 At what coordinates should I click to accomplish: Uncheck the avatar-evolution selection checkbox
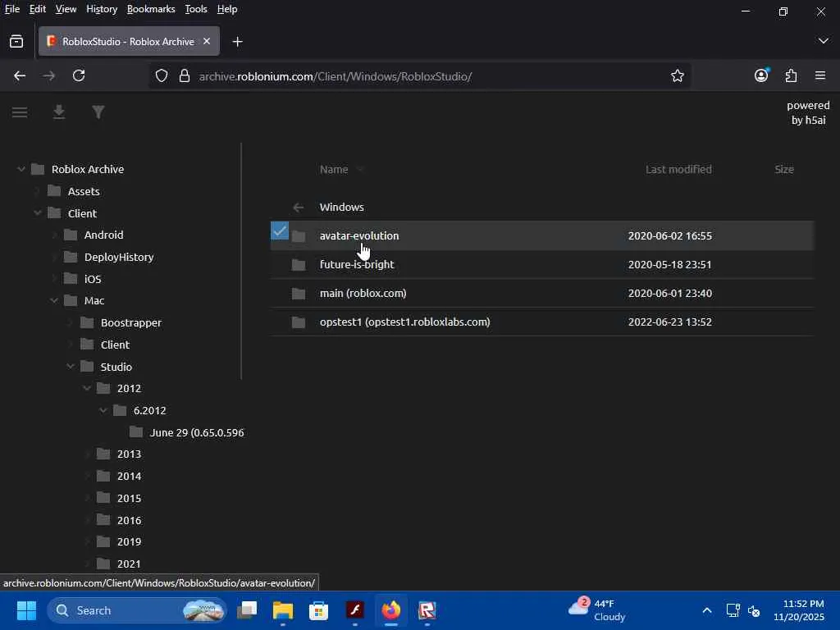280,231
